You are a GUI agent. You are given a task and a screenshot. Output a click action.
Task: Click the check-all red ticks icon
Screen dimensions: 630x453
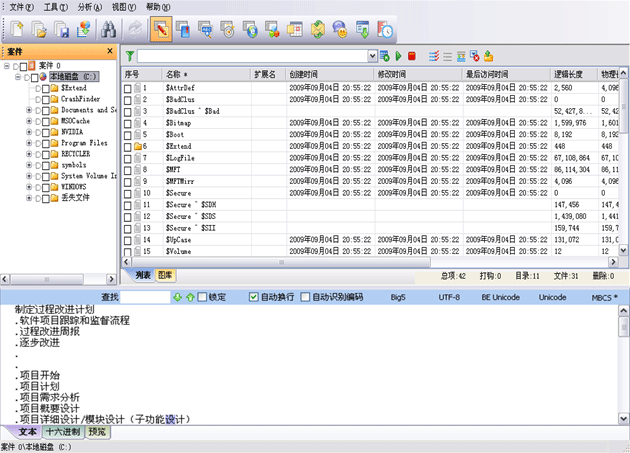coord(434,56)
